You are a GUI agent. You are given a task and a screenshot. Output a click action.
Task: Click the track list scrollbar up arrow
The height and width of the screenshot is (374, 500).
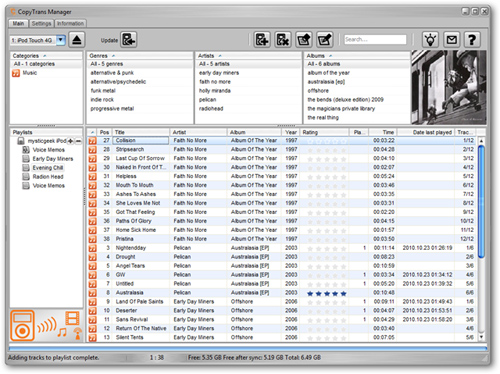[x=481, y=141]
